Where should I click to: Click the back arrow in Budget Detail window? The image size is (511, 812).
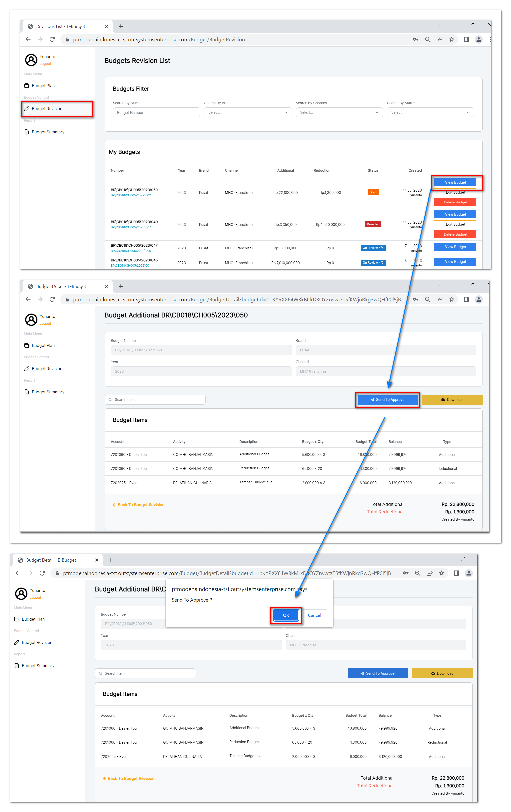tap(28, 300)
